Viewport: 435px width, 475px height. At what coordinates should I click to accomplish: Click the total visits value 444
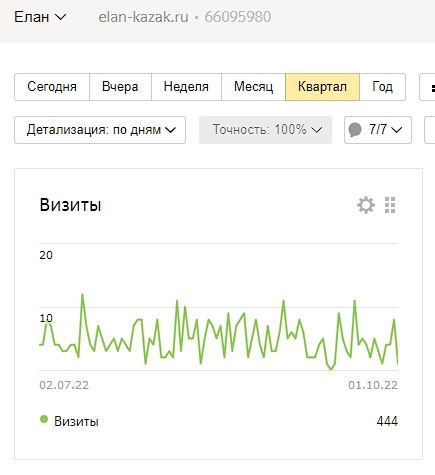point(387,421)
